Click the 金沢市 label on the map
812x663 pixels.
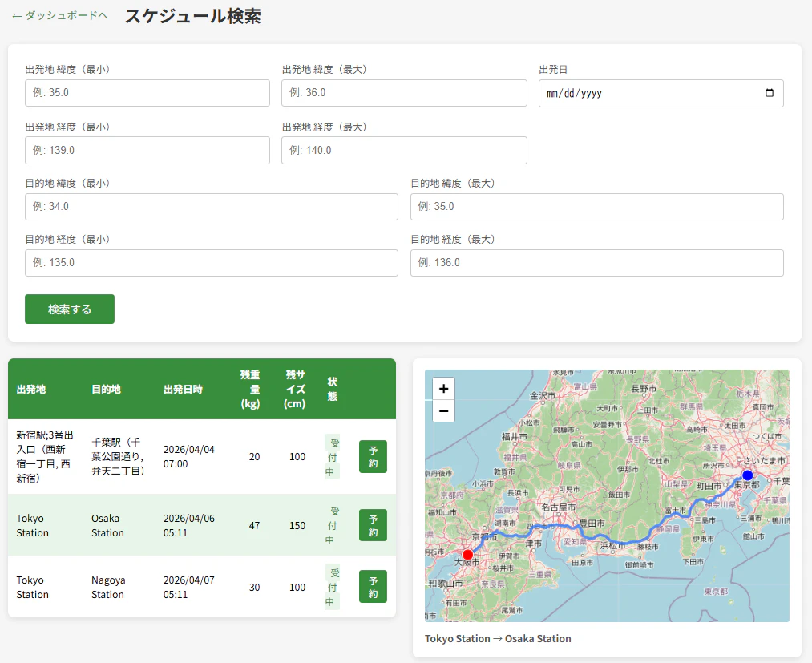tap(542, 396)
